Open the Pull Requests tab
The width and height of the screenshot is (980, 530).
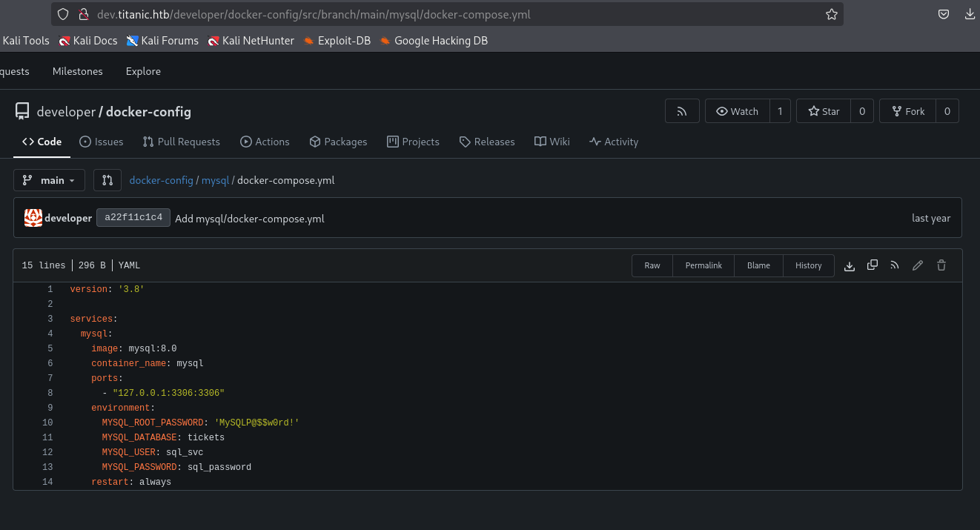182,142
